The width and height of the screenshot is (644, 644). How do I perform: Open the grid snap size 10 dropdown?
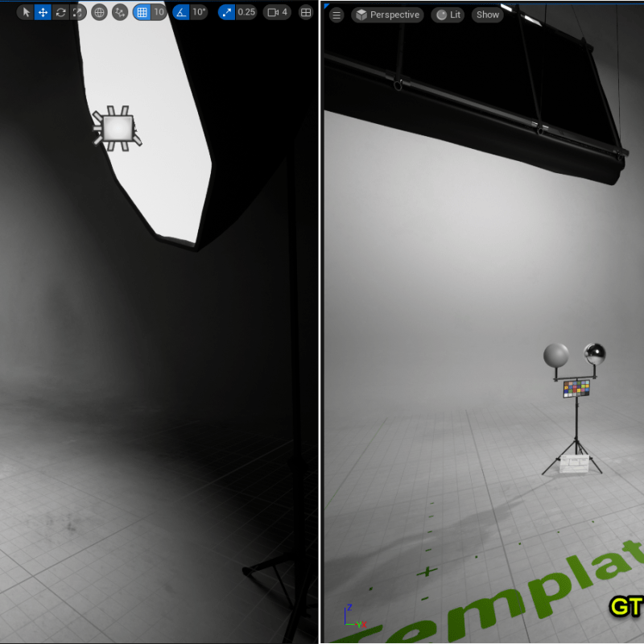[159, 12]
